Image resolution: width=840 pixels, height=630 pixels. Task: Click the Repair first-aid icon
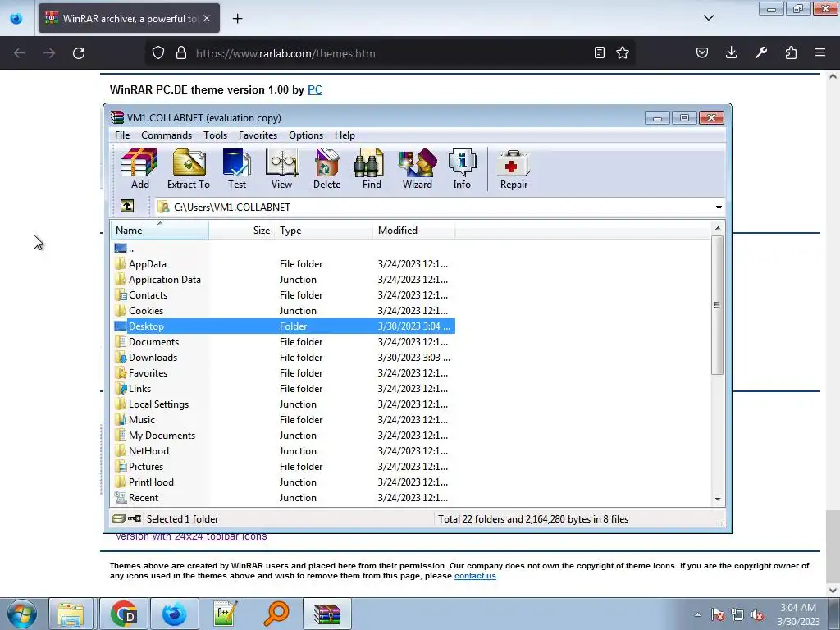514,169
